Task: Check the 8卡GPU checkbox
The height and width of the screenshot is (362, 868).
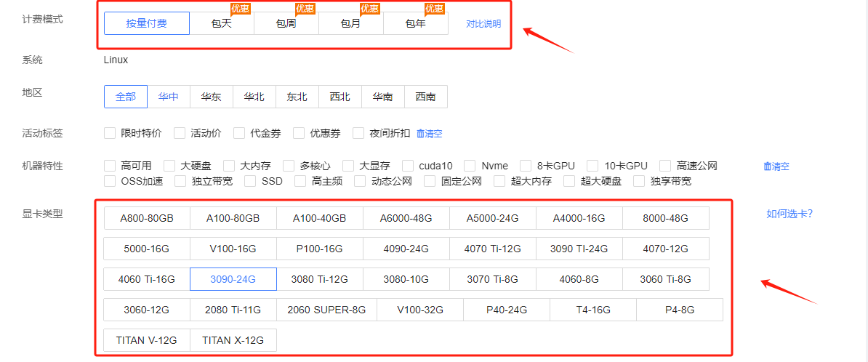Action: (526, 166)
